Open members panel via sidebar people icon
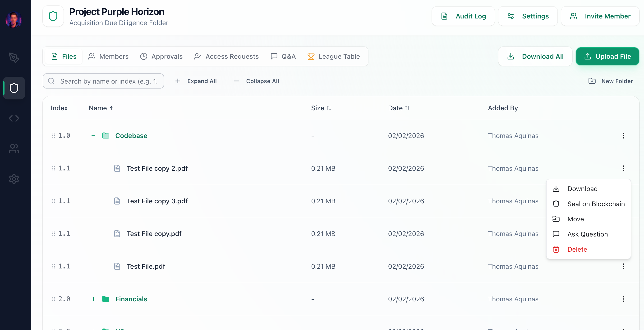The image size is (644, 330). pyautogui.click(x=14, y=148)
